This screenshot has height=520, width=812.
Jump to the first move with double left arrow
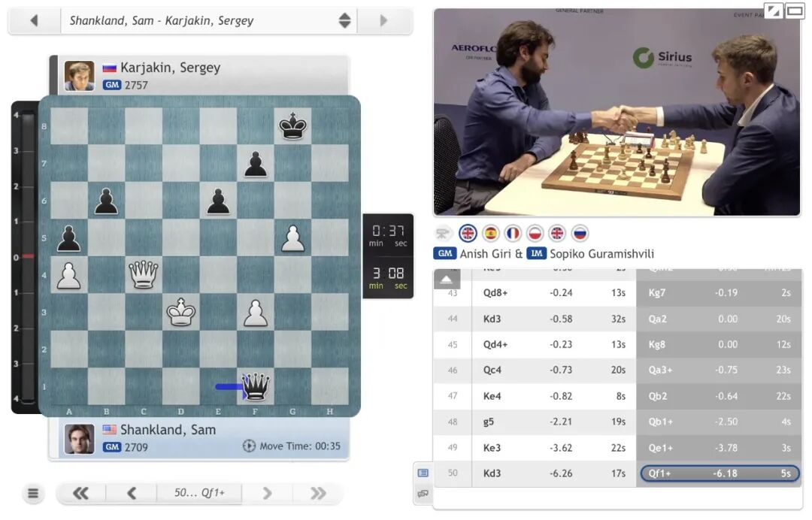[x=80, y=494]
